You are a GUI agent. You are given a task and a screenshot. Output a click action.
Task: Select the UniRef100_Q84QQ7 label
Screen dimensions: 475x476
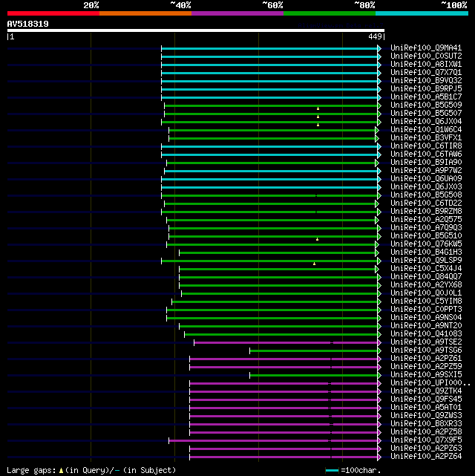click(426, 276)
